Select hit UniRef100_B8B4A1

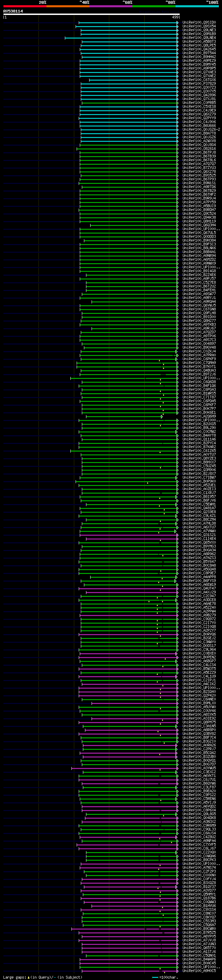(x=199, y=252)
